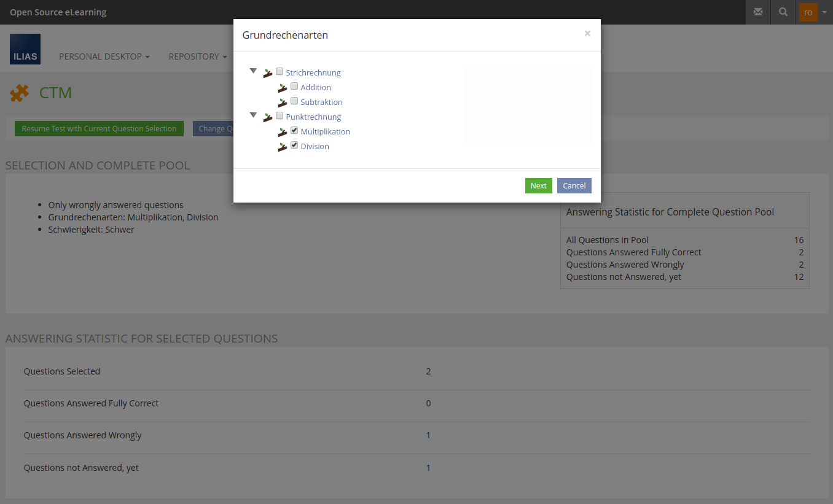Click pool row 'Questions Answered Wrongly'

[685, 265]
